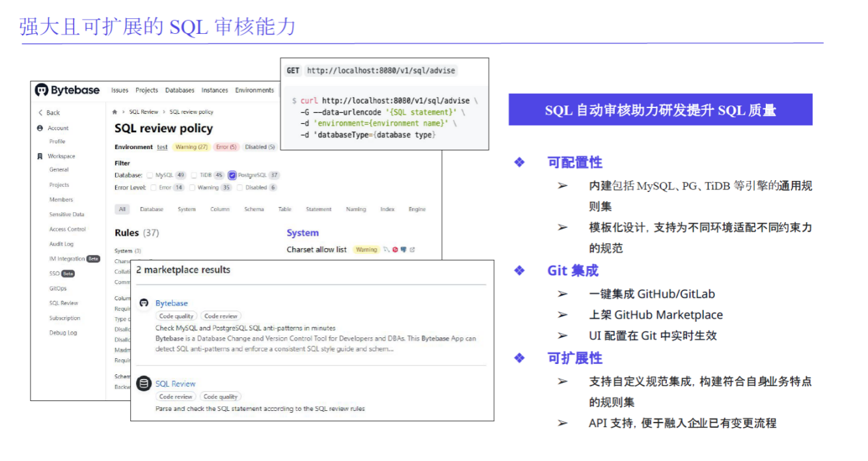Click the home icon in the breadcrumb
868x461 pixels.
pyautogui.click(x=115, y=112)
